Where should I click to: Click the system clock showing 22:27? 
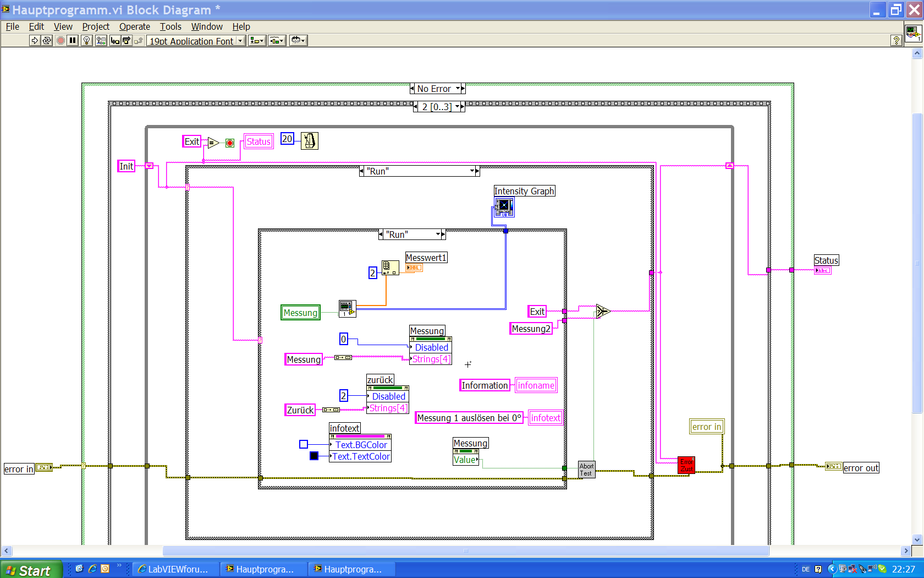904,569
